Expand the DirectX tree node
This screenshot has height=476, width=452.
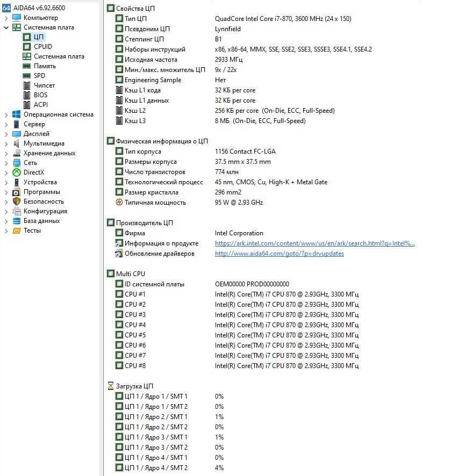click(x=6, y=173)
